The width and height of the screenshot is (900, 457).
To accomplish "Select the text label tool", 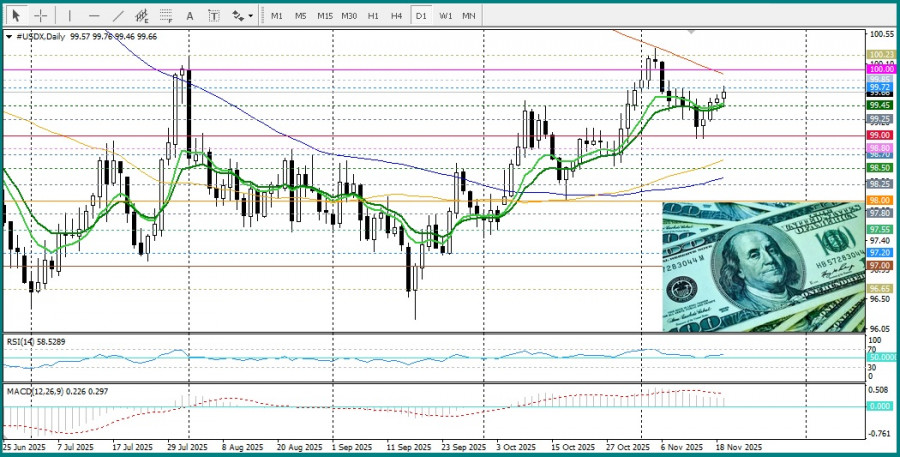I will [x=213, y=16].
